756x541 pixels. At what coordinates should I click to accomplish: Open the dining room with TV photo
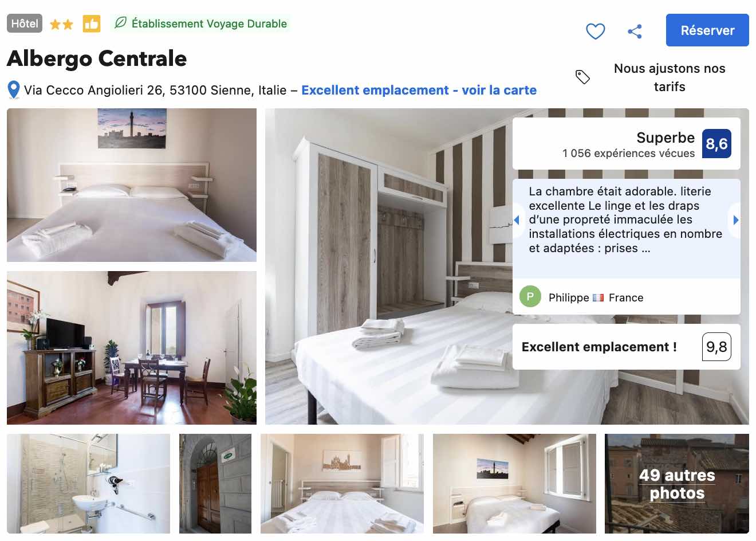coord(132,348)
